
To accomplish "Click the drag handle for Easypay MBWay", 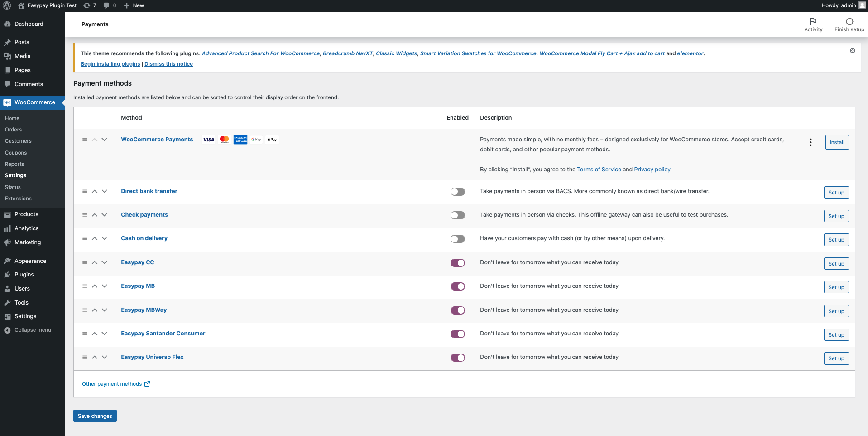I will pyautogui.click(x=85, y=310).
